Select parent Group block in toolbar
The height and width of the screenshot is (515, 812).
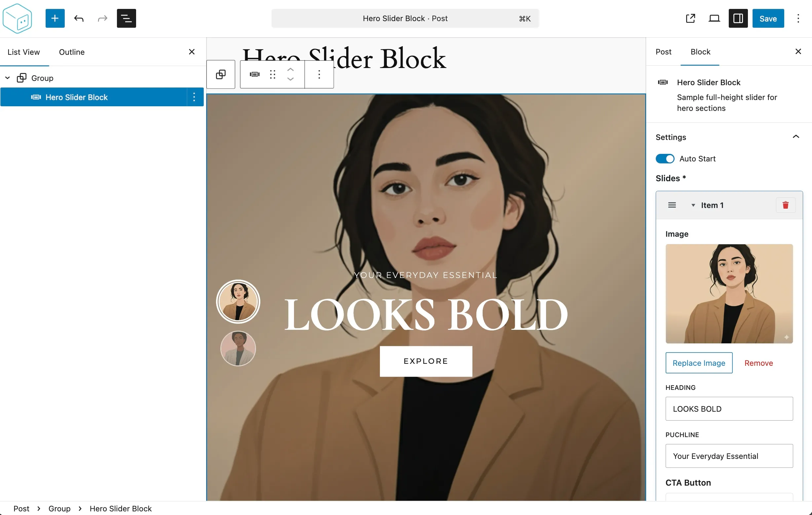tap(221, 75)
